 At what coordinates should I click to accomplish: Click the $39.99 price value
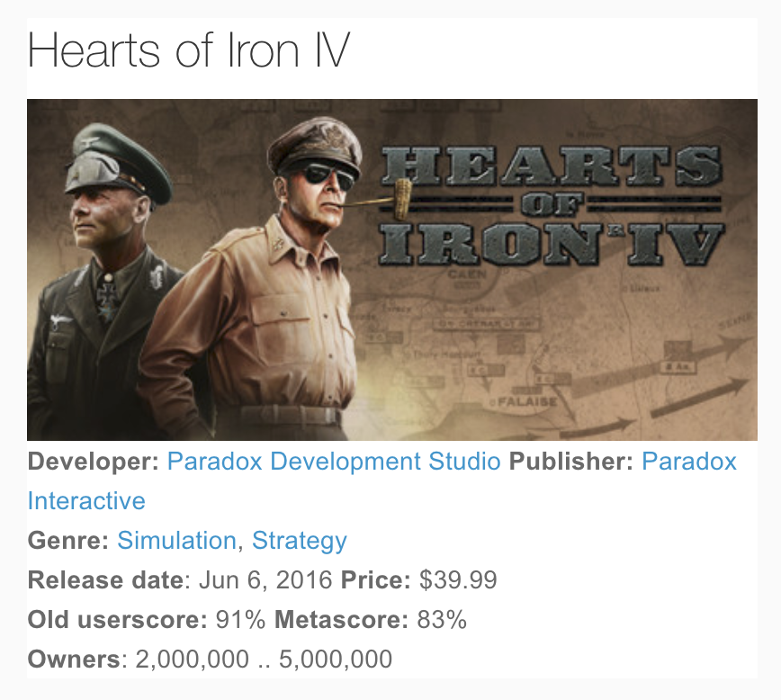point(458,580)
